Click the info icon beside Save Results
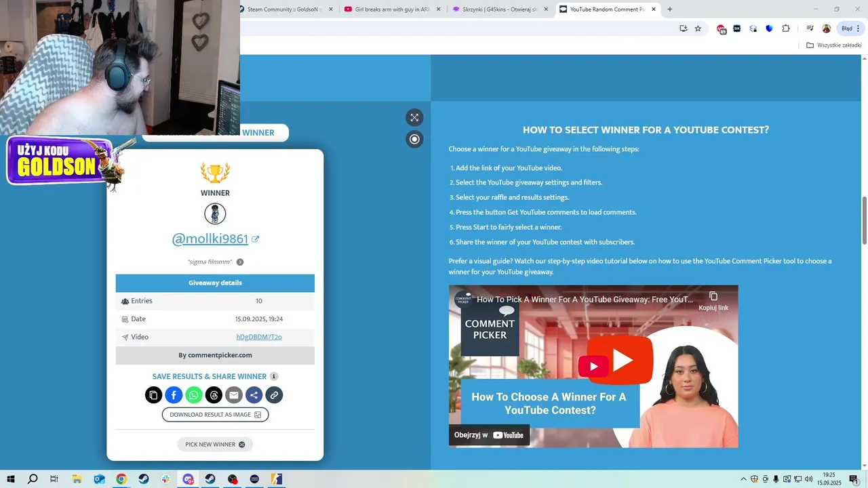This screenshot has width=868, height=488. pyautogui.click(x=274, y=376)
